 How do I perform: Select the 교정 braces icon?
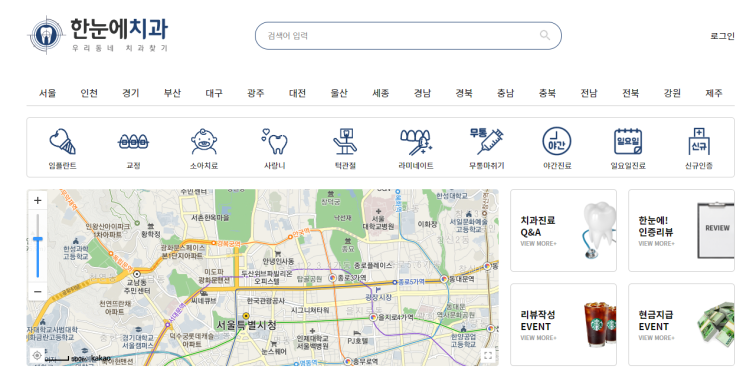click(133, 142)
